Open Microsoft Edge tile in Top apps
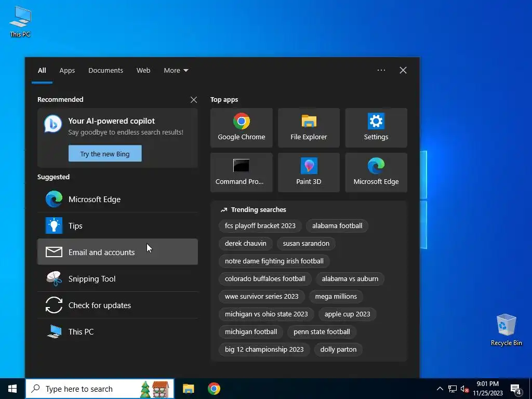This screenshot has width=532, height=399. pos(376,172)
